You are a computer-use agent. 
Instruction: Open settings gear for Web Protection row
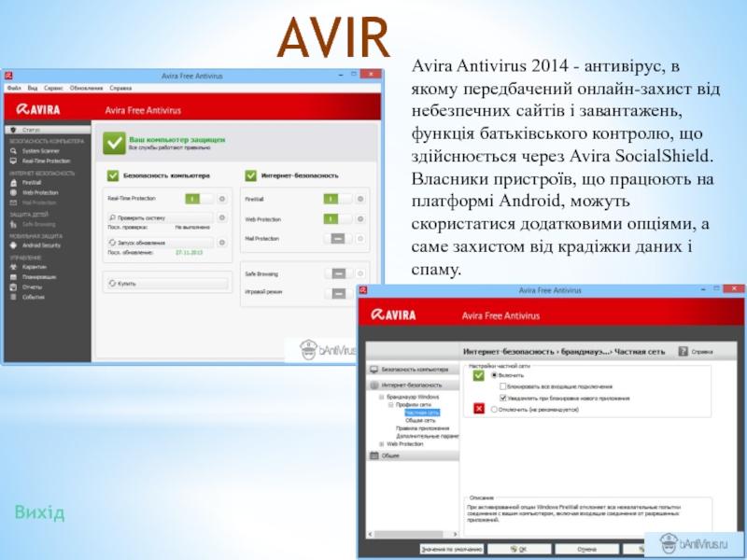coord(360,219)
